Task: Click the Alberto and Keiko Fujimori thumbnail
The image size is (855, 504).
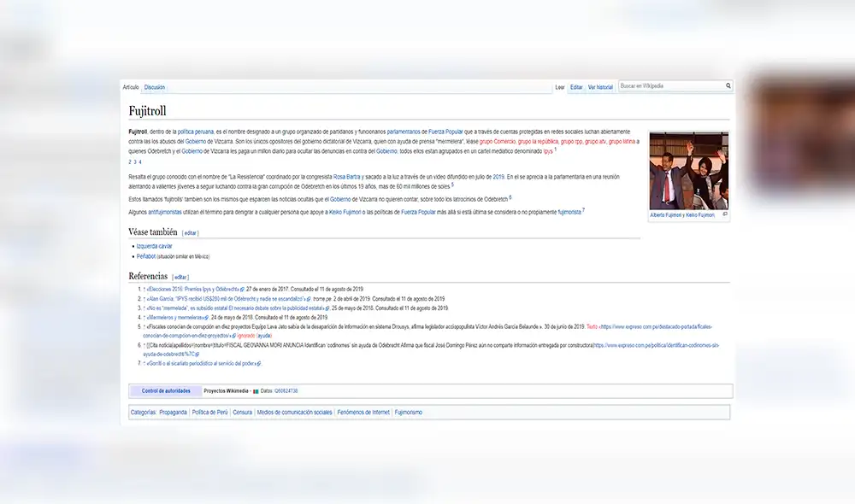Action: [688, 171]
